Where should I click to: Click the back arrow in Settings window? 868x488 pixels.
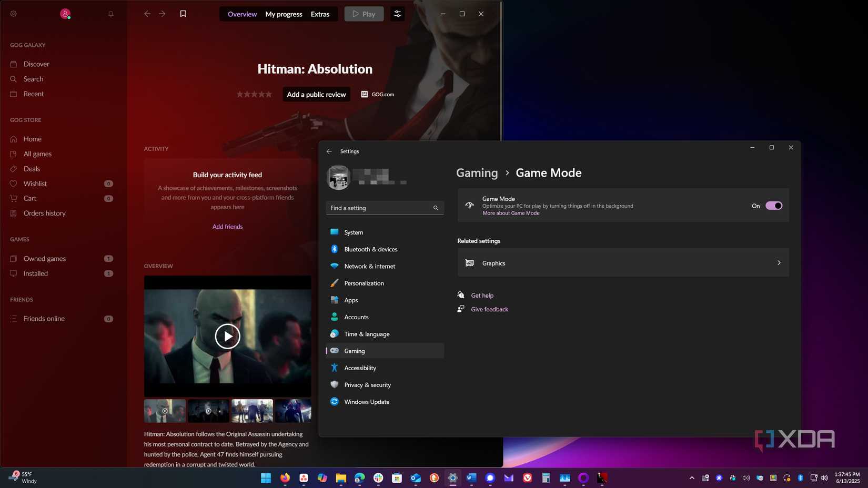(329, 151)
